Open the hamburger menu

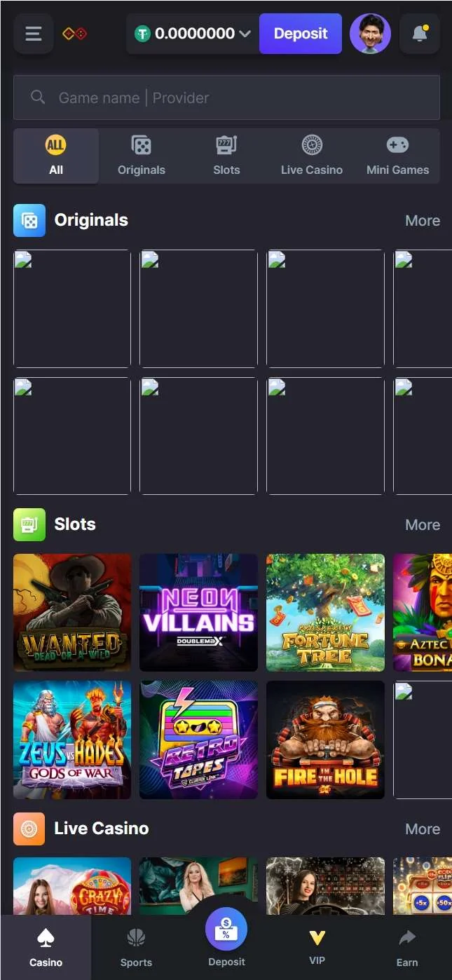[33, 34]
